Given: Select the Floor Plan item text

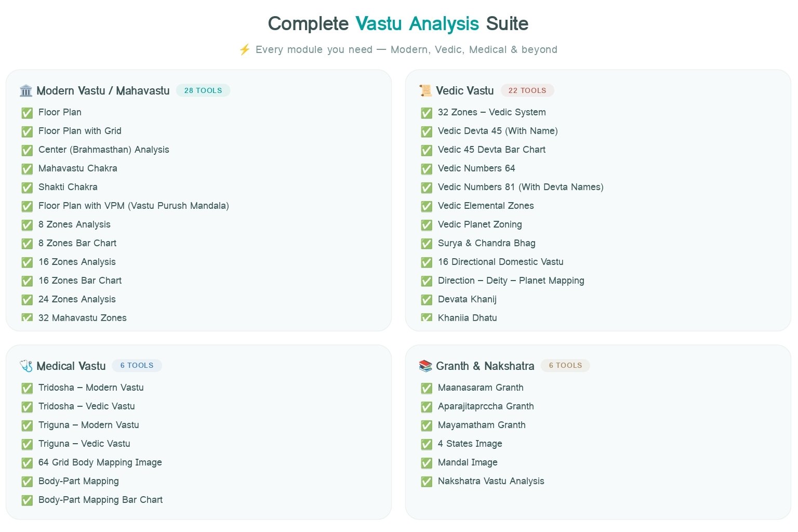Looking at the screenshot, I should (x=60, y=112).
